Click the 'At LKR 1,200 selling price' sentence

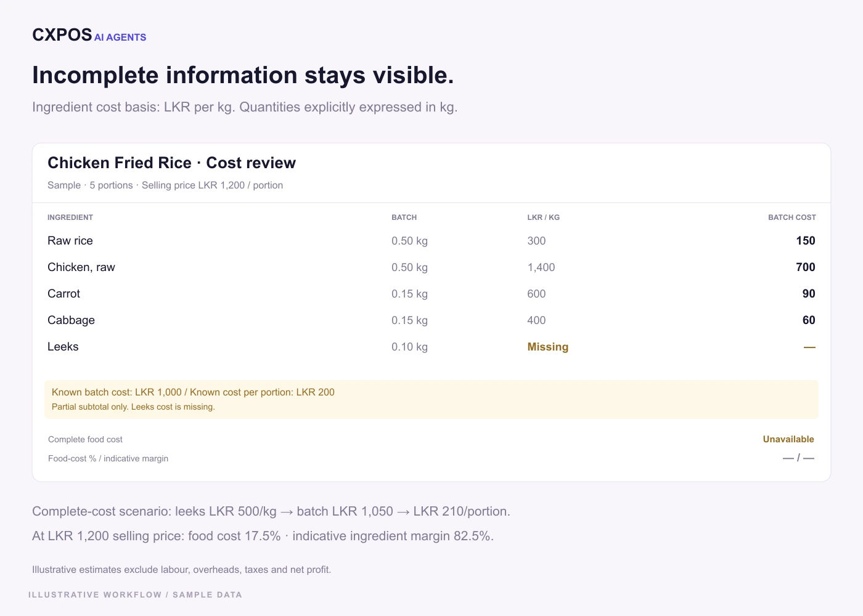(x=263, y=537)
